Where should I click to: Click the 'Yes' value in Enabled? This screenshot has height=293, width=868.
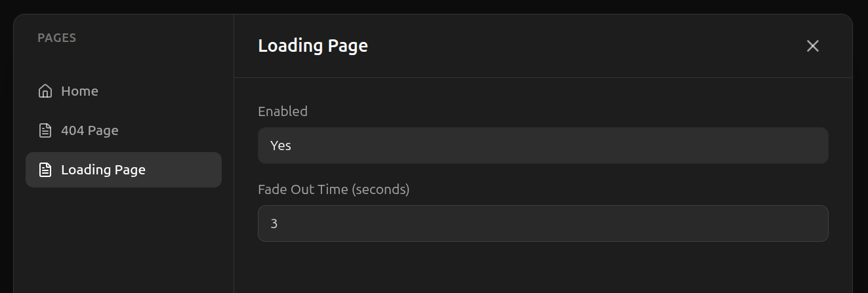pos(281,146)
